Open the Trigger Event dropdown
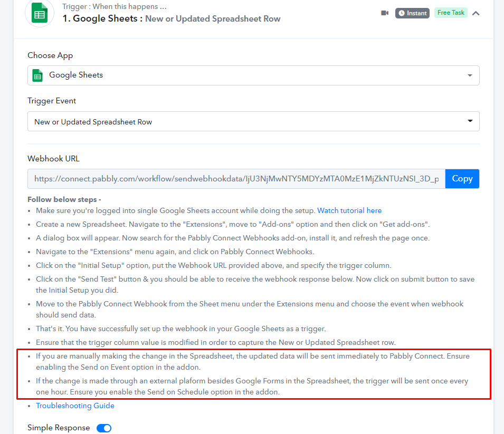Screen dimensions: 504x434 pos(253,121)
